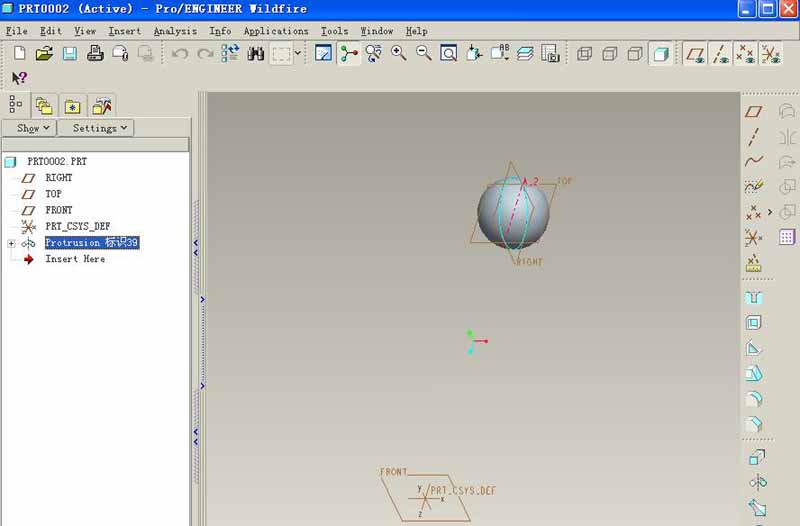The width and height of the screenshot is (800, 526).
Task: Save the part with floppy icon
Action: coord(70,53)
